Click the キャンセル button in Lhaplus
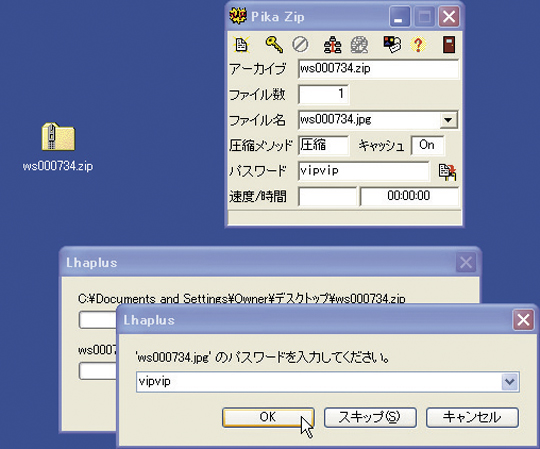 coord(472,417)
